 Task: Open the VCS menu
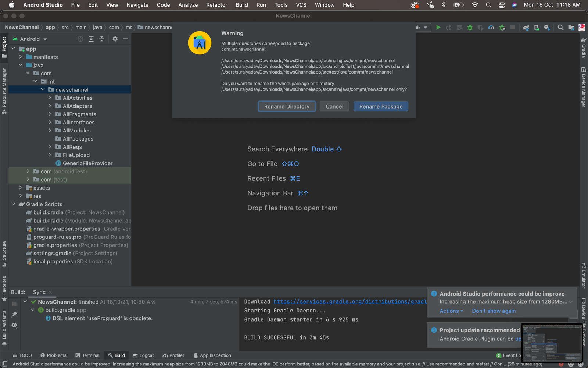[x=301, y=5]
